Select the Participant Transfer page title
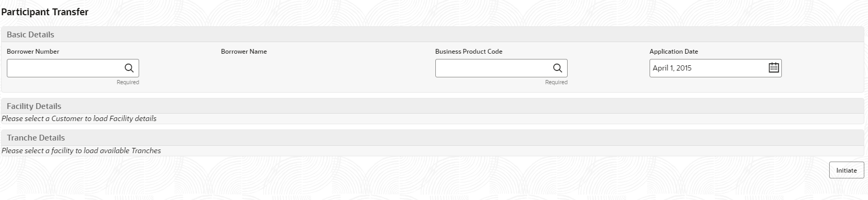The height and width of the screenshot is (200, 868). pos(45,12)
